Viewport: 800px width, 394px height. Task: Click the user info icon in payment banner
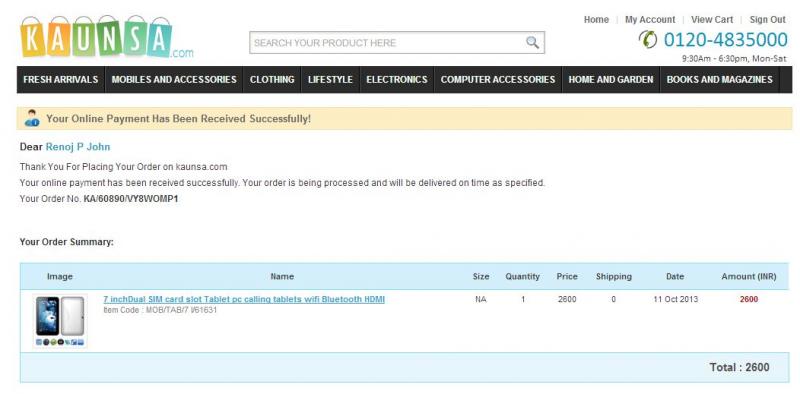[32, 118]
